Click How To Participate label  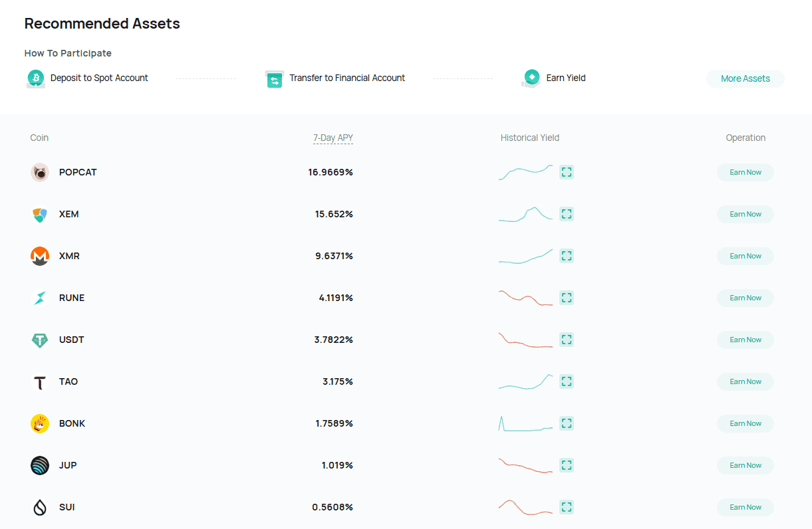tap(68, 53)
